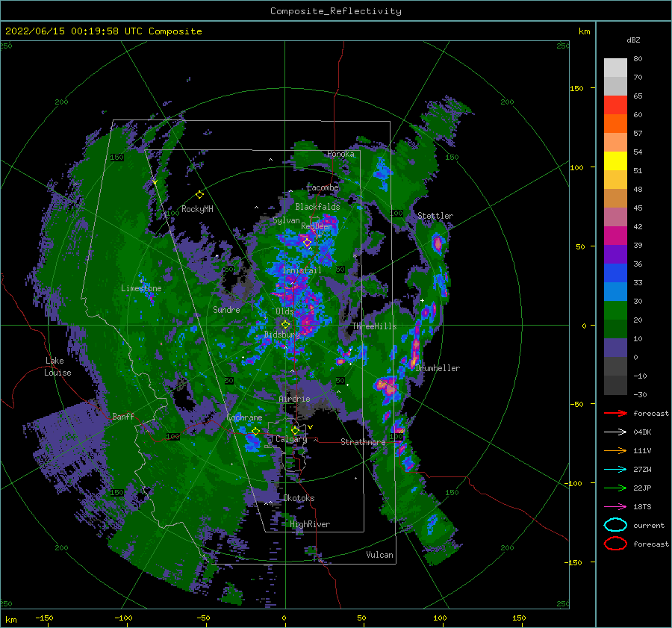Viewport: 672px width, 628px height.
Task: Click the yellow diamond marker beside RockyMH
Action: click(199, 195)
